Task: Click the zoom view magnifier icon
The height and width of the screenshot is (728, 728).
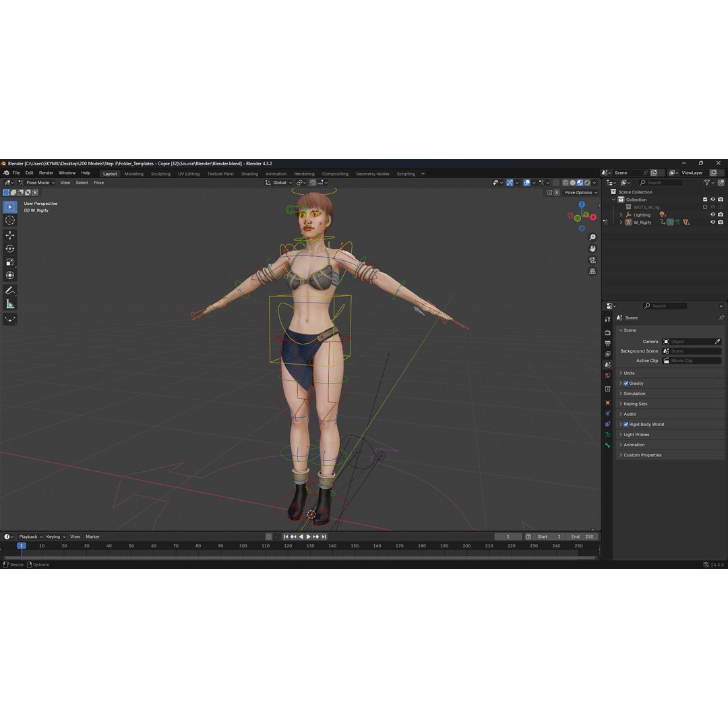Action: pyautogui.click(x=593, y=237)
